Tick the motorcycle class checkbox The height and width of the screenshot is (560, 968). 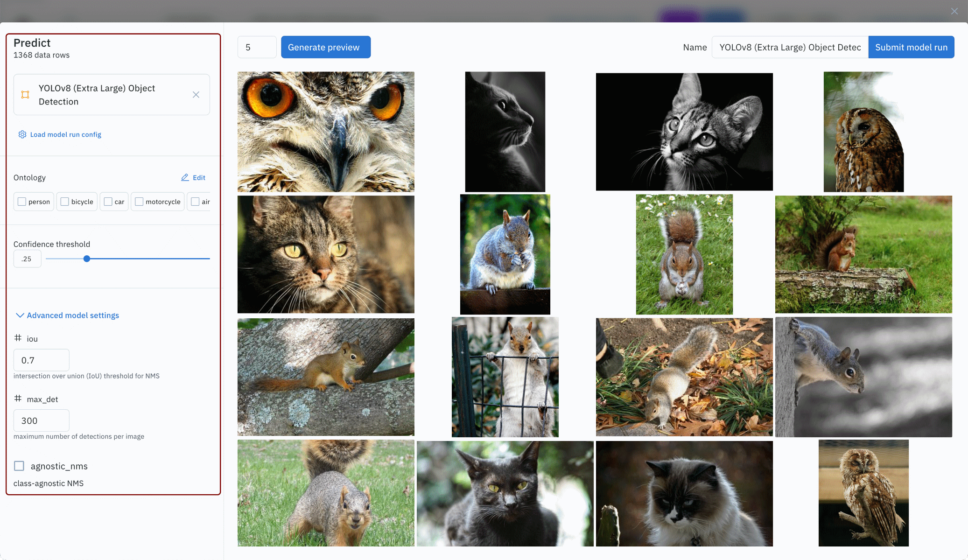(139, 202)
